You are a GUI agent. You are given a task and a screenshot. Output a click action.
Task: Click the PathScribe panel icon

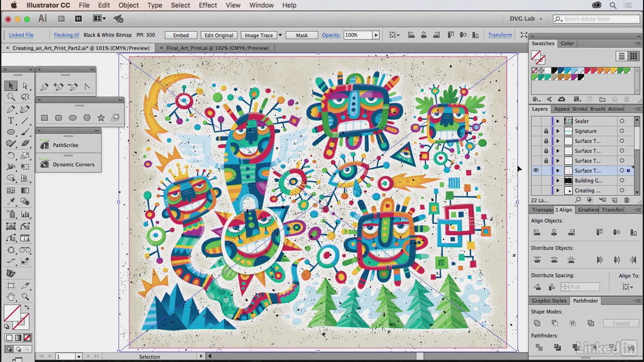coord(44,145)
